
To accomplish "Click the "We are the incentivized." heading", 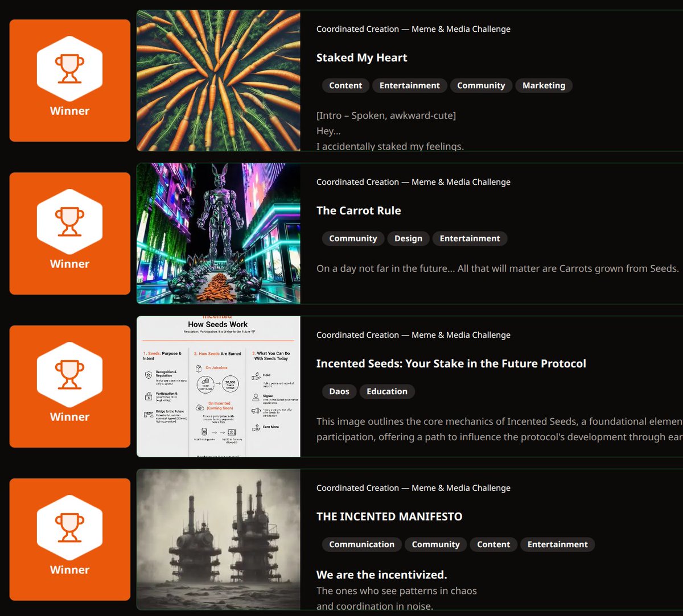I will coord(382,574).
